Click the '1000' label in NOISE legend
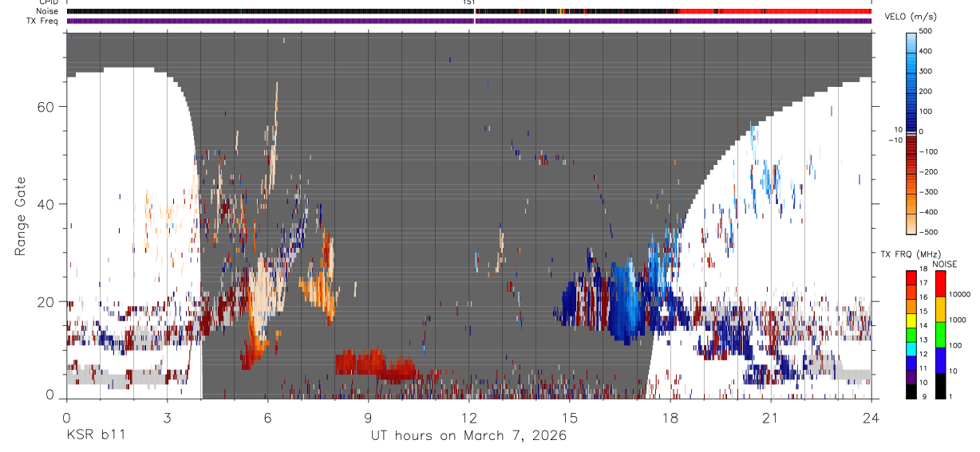The height and width of the screenshot is (452, 980). (x=958, y=320)
